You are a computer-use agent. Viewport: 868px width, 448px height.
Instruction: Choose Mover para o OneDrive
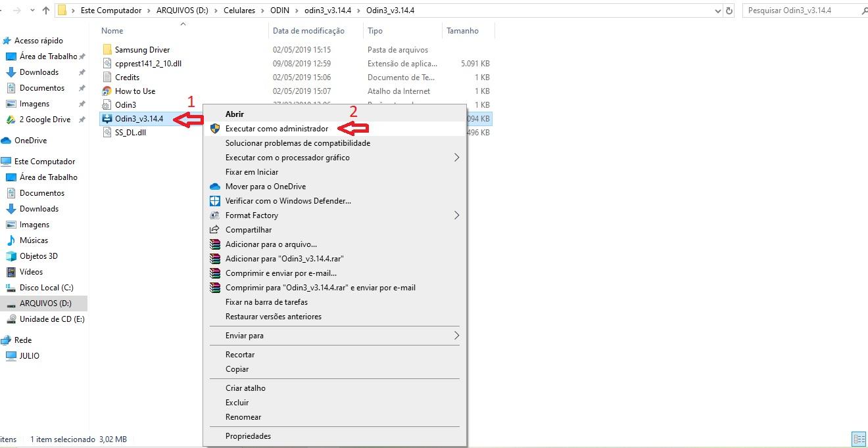click(x=335, y=187)
